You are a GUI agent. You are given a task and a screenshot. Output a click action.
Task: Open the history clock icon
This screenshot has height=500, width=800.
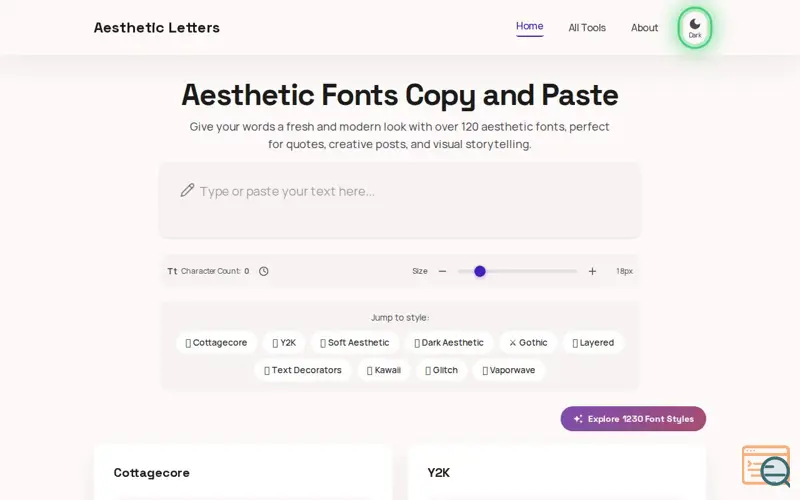point(263,271)
